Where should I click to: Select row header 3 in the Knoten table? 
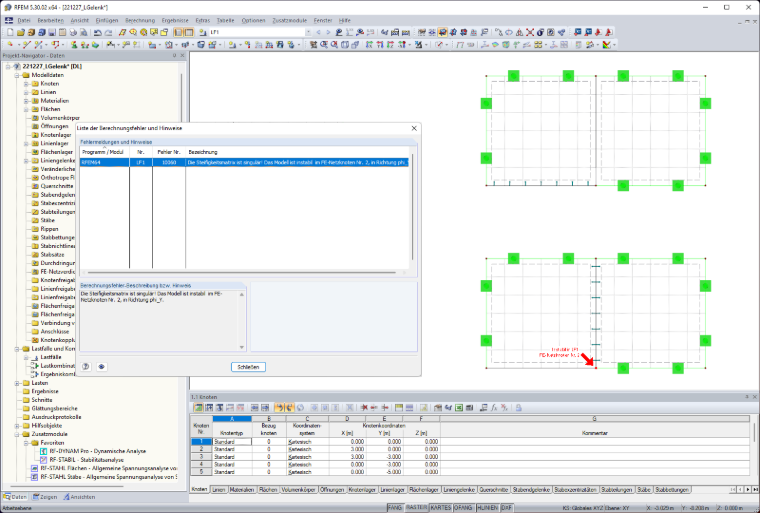click(201, 457)
